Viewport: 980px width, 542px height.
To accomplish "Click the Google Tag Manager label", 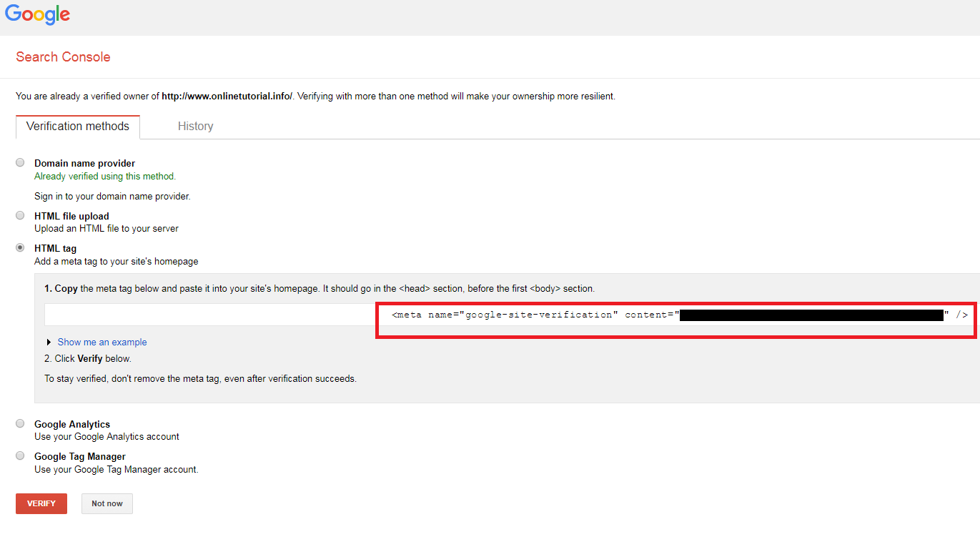I will click(x=80, y=457).
